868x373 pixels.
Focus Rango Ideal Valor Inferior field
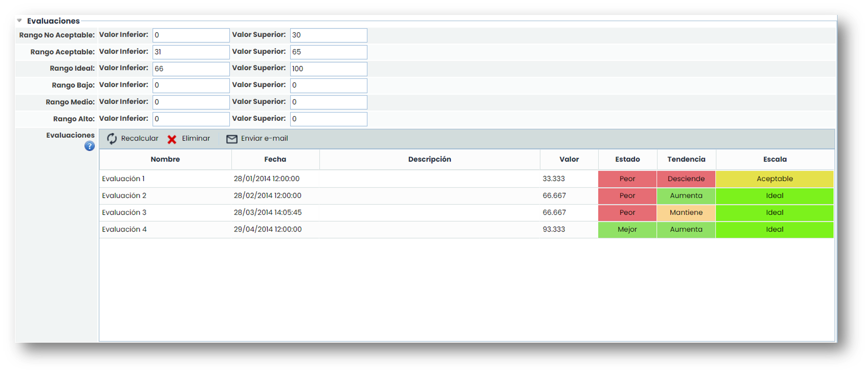[191, 69]
